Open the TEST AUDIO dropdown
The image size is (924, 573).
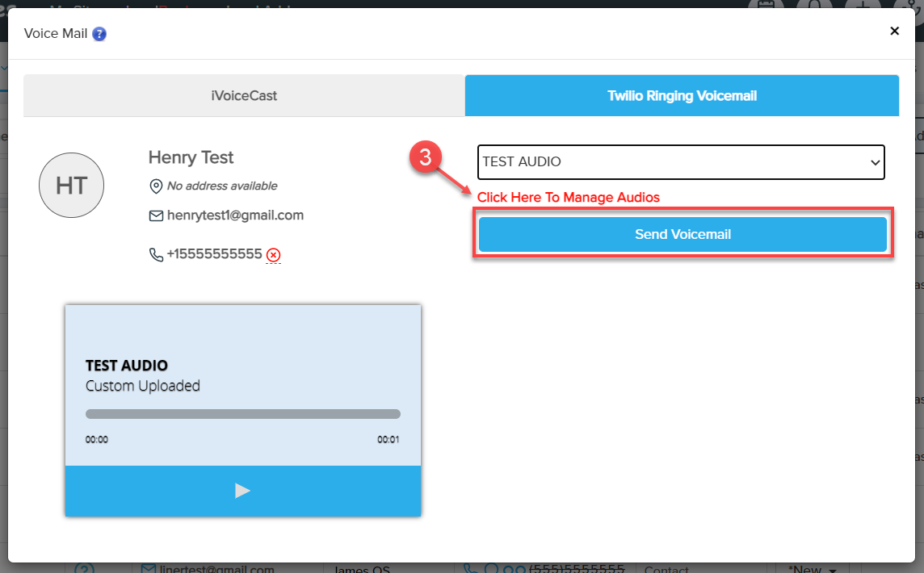(681, 162)
